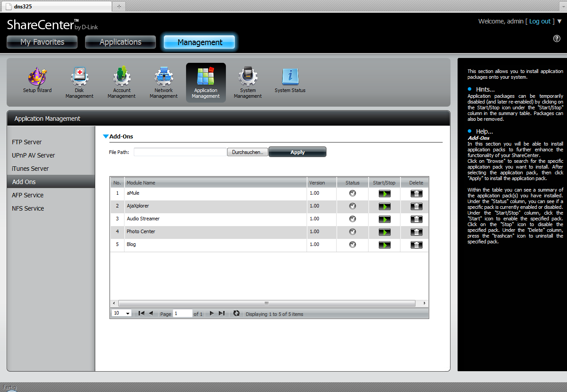The image size is (567, 392).
Task: Open the Setup Wizard icon
Action: point(37,79)
